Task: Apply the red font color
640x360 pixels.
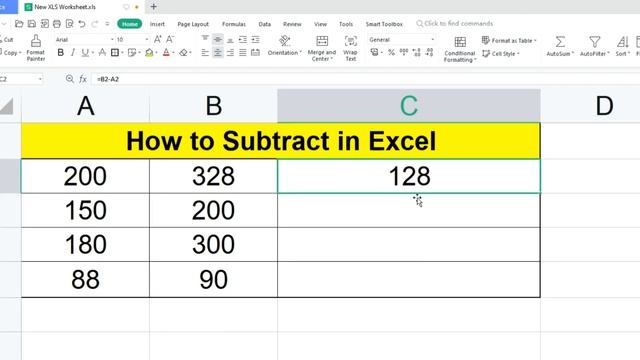Action: pyautogui.click(x=166, y=53)
